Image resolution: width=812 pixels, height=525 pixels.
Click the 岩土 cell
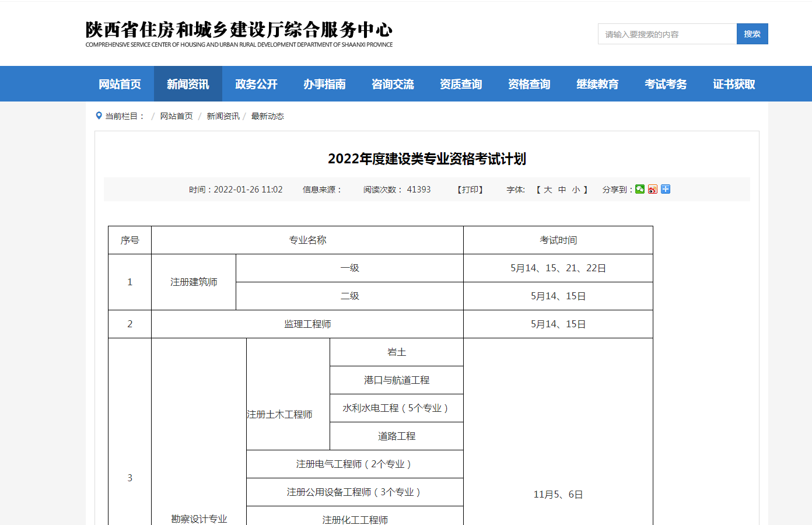click(x=397, y=352)
